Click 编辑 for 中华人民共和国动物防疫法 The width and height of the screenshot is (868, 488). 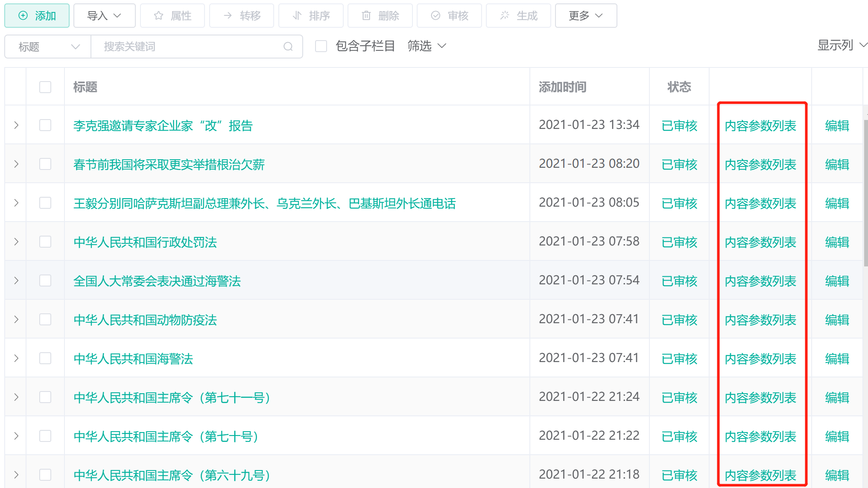837,320
